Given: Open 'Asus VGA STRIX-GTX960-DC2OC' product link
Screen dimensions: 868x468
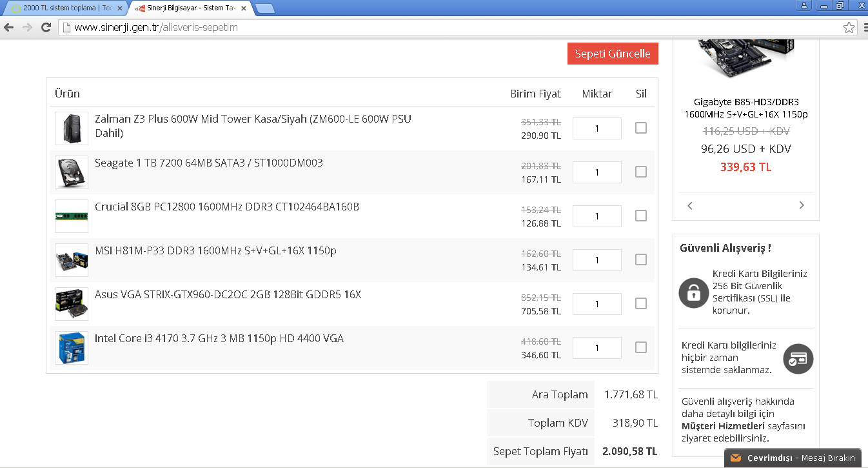Looking at the screenshot, I should [228, 294].
